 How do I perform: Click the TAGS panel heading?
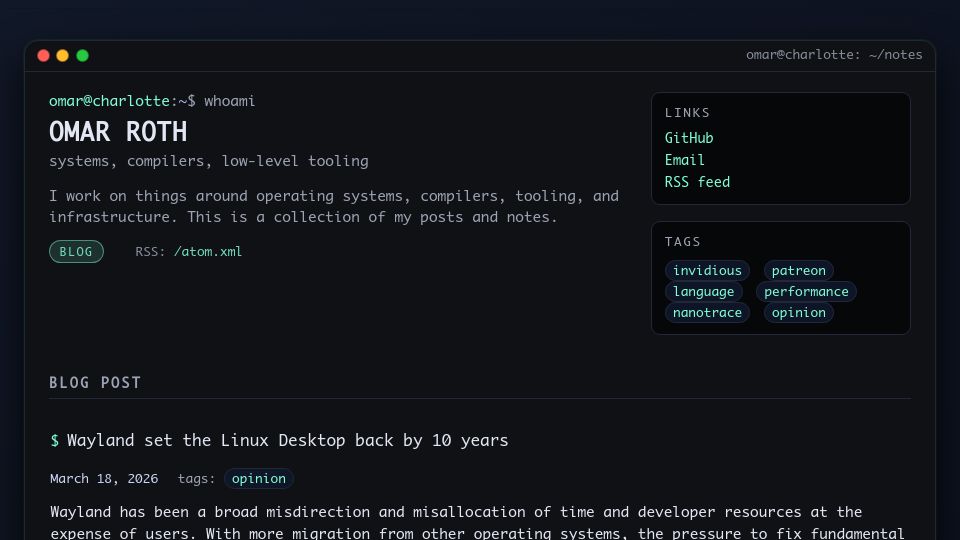point(683,242)
